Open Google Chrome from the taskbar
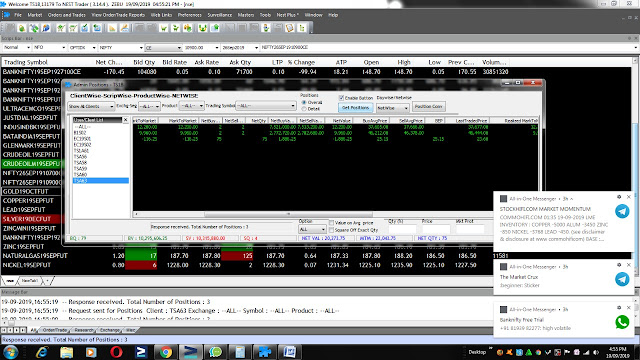The height and width of the screenshot is (360, 640). pyautogui.click(x=166, y=352)
